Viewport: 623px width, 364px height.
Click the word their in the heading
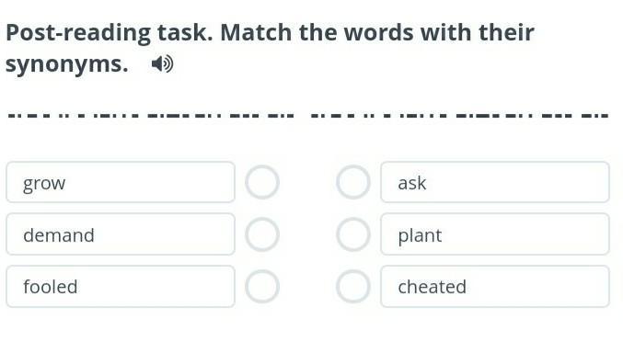(506, 32)
